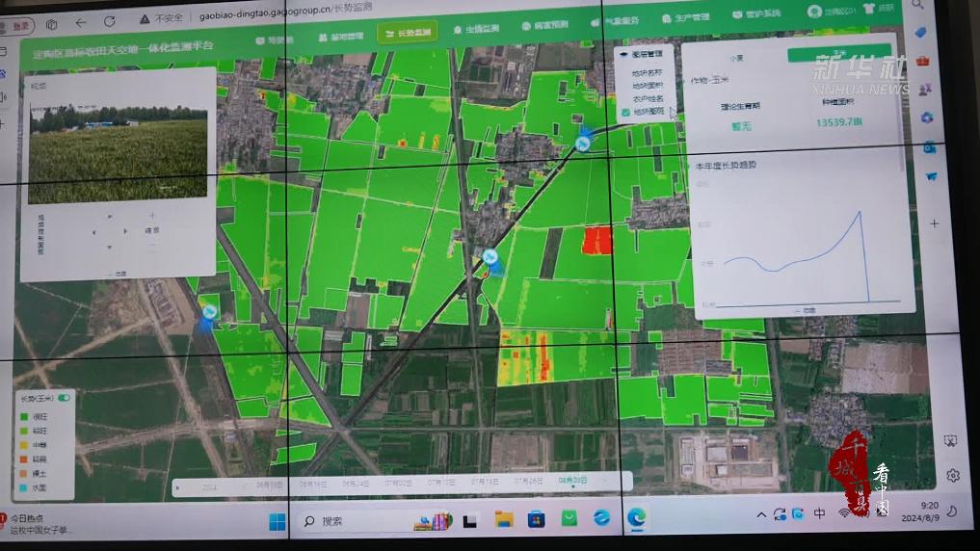Click the camera marker on left road

(x=209, y=309)
